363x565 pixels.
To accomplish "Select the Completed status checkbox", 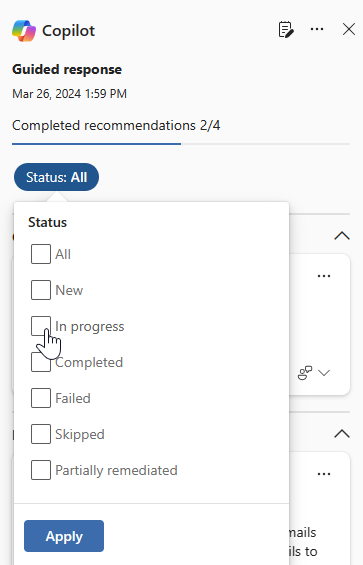I will [x=41, y=362].
